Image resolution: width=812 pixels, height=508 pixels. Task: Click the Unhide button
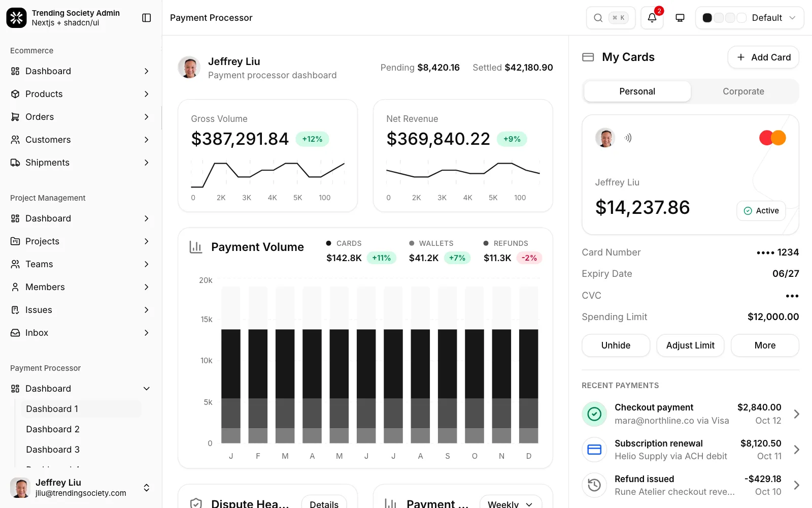[616, 345]
